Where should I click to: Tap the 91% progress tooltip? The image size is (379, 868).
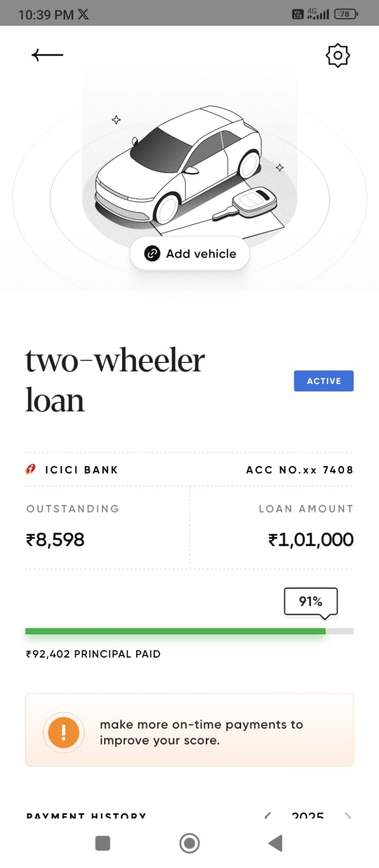point(311,601)
